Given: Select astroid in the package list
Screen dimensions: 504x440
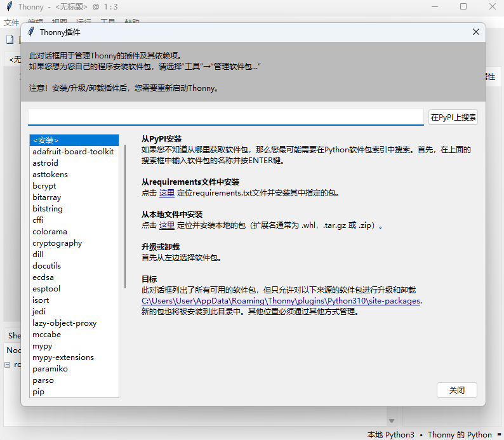Looking at the screenshot, I should (x=74, y=163).
